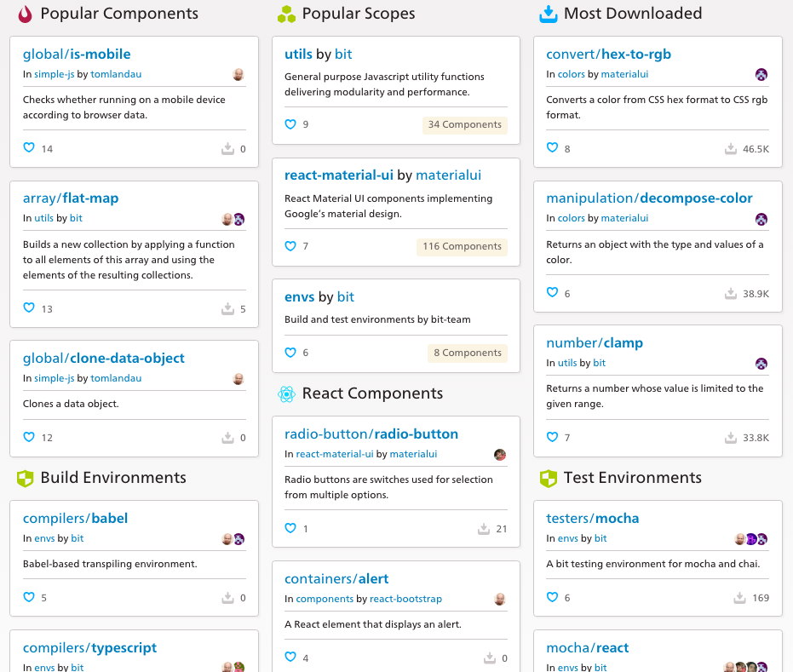Image resolution: width=793 pixels, height=672 pixels.
Task: Click heart icon on utils by bit scope
Action: 290,123
